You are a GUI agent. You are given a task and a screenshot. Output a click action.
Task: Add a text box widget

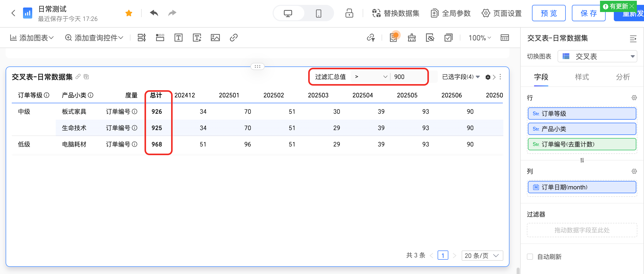(178, 38)
